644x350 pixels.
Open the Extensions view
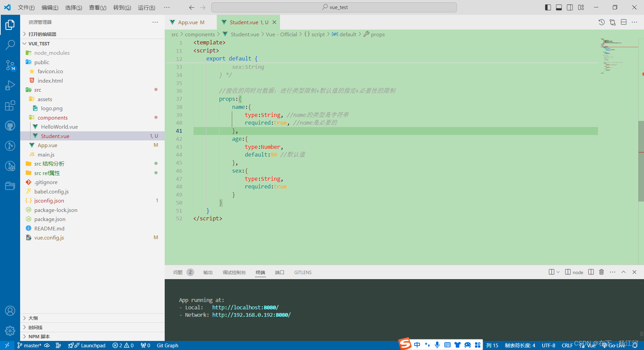click(x=10, y=105)
